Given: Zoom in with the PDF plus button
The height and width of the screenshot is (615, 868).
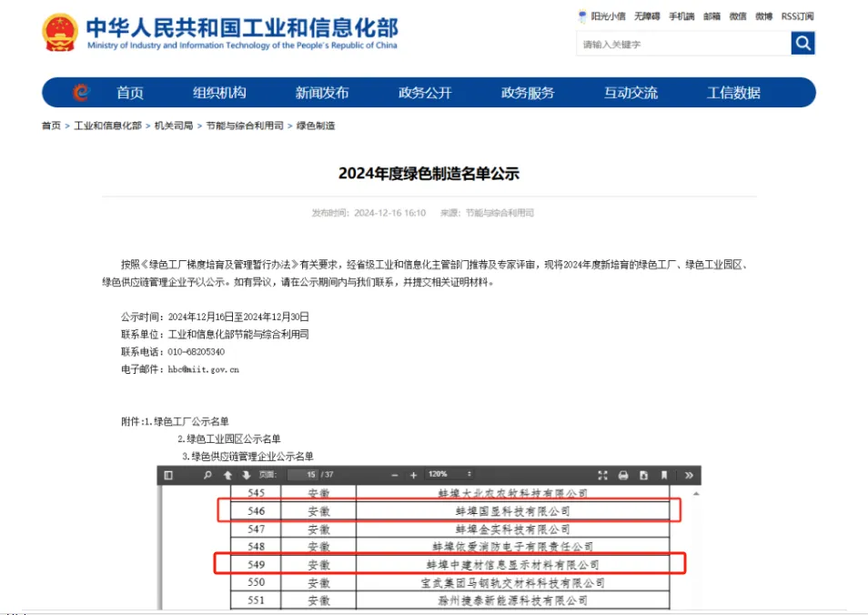Looking at the screenshot, I should coord(413,475).
